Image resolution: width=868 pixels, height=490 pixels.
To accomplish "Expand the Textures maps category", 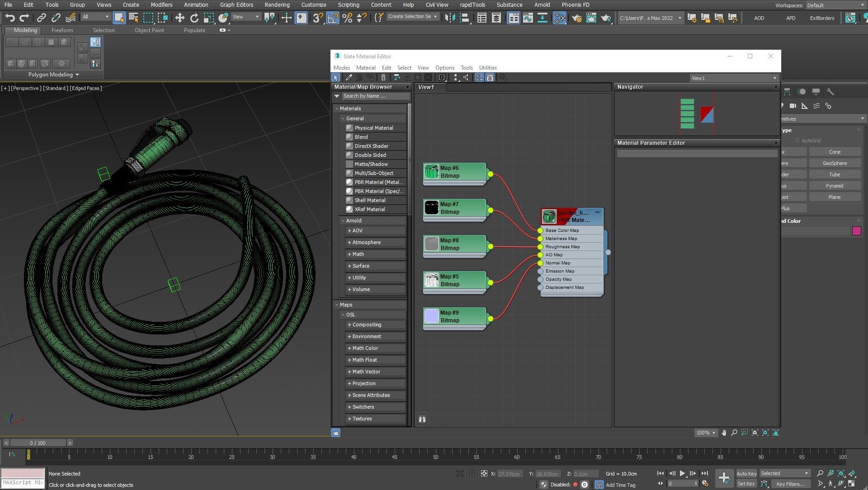I will [375, 419].
